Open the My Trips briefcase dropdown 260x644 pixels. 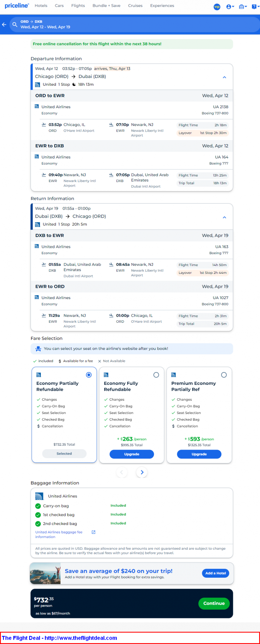point(243,7)
